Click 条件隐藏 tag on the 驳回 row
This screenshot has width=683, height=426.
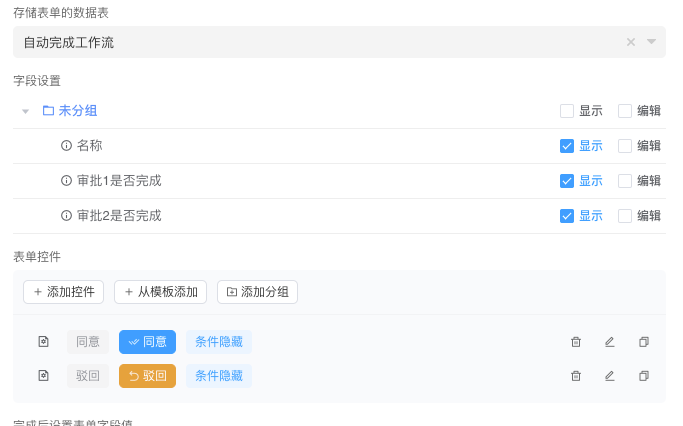[219, 376]
